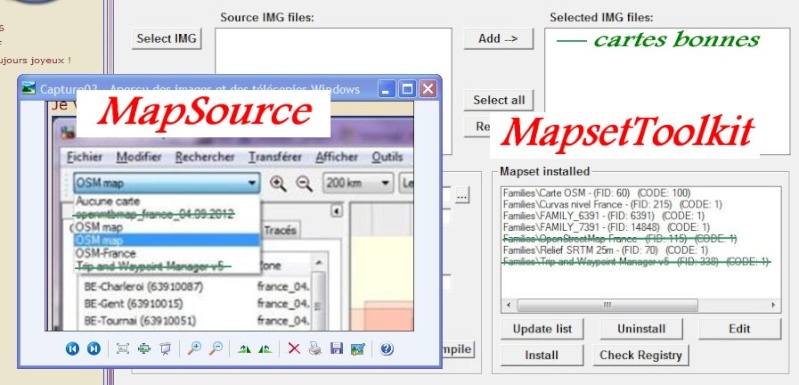Open the Fichier menu

click(85, 157)
